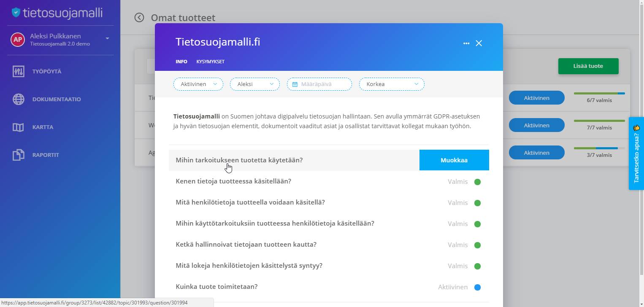Open question Mihin käyttötarkoituksiin tuotteessa henkilötietoja käsitellään?
Screen dimensions: 644x307
tap(275, 224)
